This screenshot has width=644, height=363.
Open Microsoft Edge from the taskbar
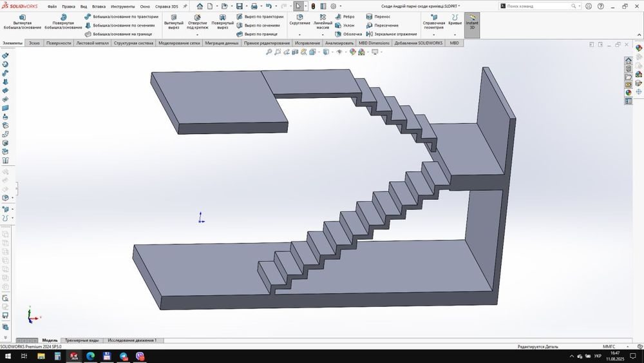point(90,356)
